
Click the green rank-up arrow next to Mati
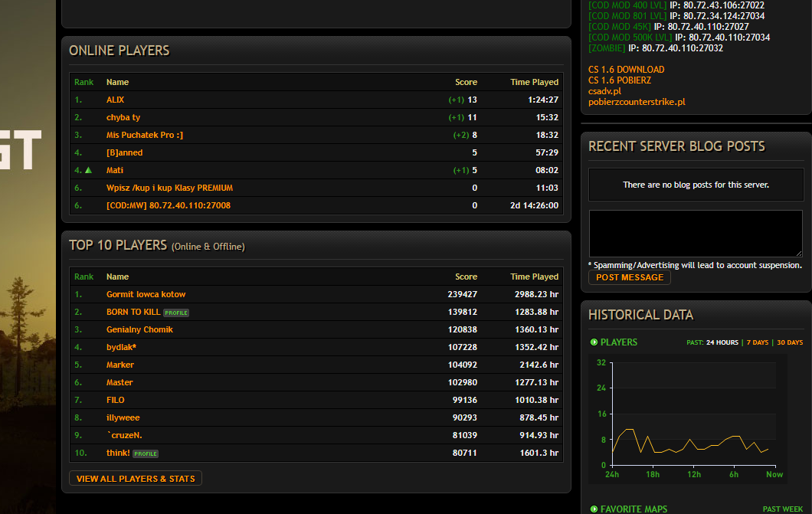pos(89,170)
